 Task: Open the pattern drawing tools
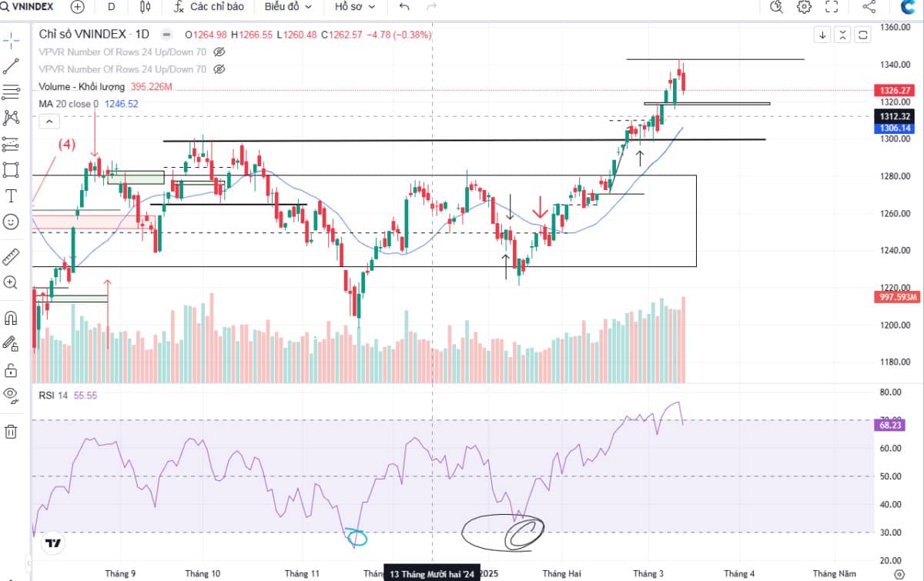[11, 118]
